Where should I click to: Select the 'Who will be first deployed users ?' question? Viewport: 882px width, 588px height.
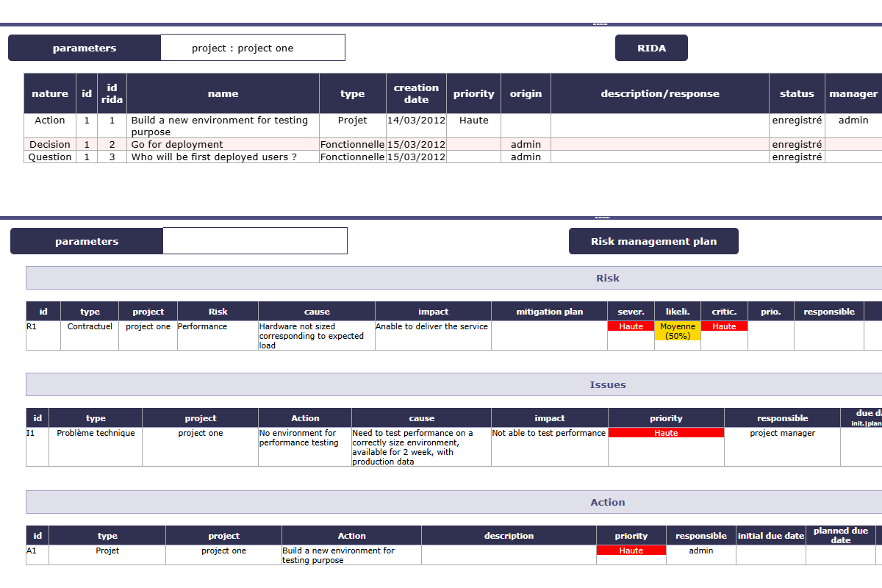click(x=214, y=157)
